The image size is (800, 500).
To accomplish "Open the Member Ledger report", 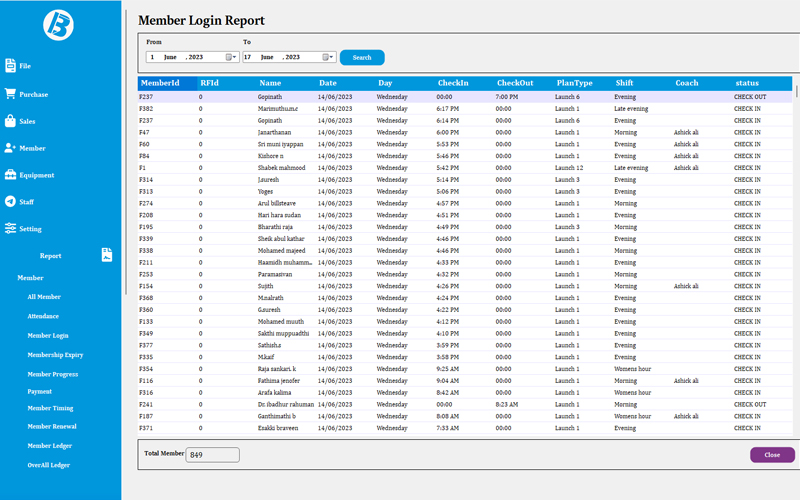I will click(x=49, y=446).
